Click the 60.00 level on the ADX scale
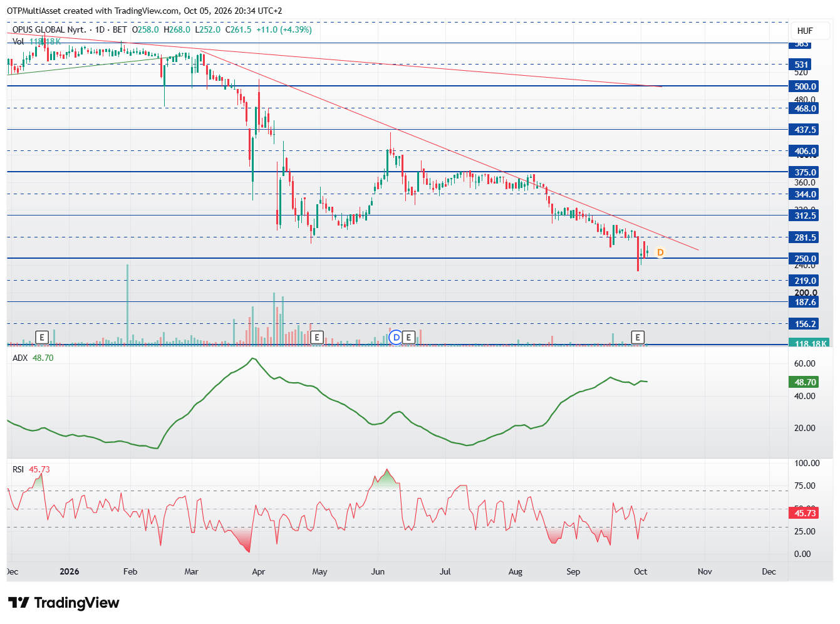The height and width of the screenshot is (624, 840). pyautogui.click(x=804, y=363)
